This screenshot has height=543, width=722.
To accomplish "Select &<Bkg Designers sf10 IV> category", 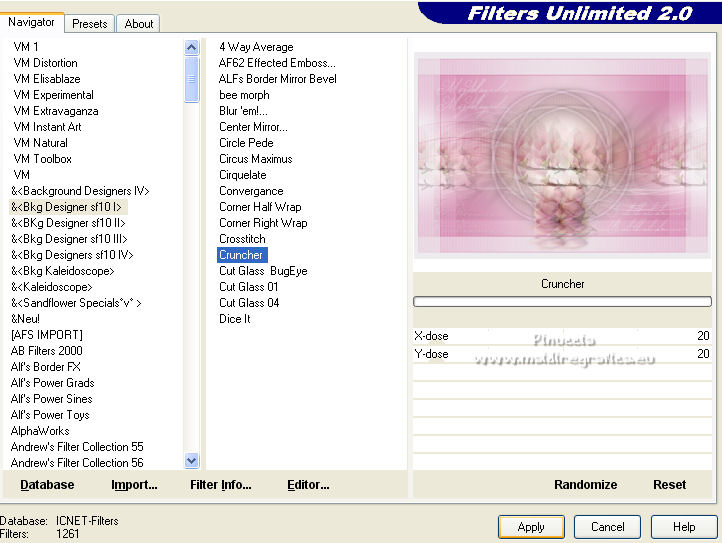I will click(x=72, y=255).
